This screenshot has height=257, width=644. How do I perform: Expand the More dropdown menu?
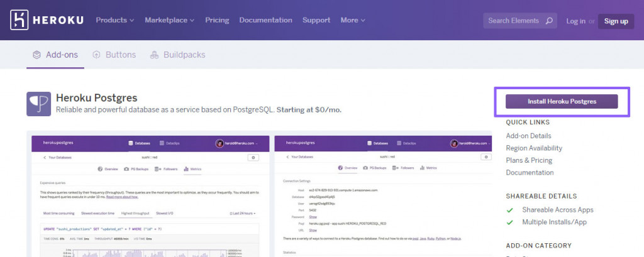point(353,20)
